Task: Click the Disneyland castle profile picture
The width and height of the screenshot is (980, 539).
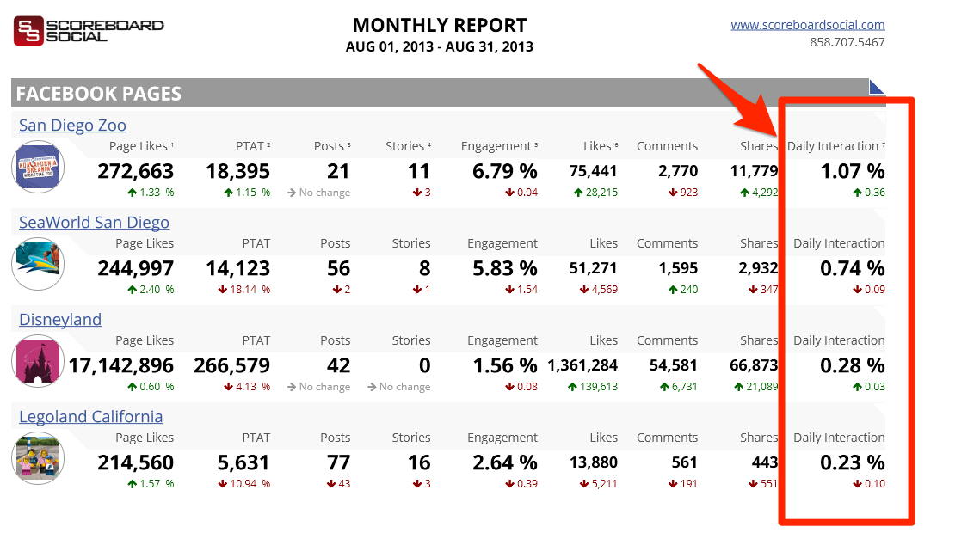Action: [38, 361]
